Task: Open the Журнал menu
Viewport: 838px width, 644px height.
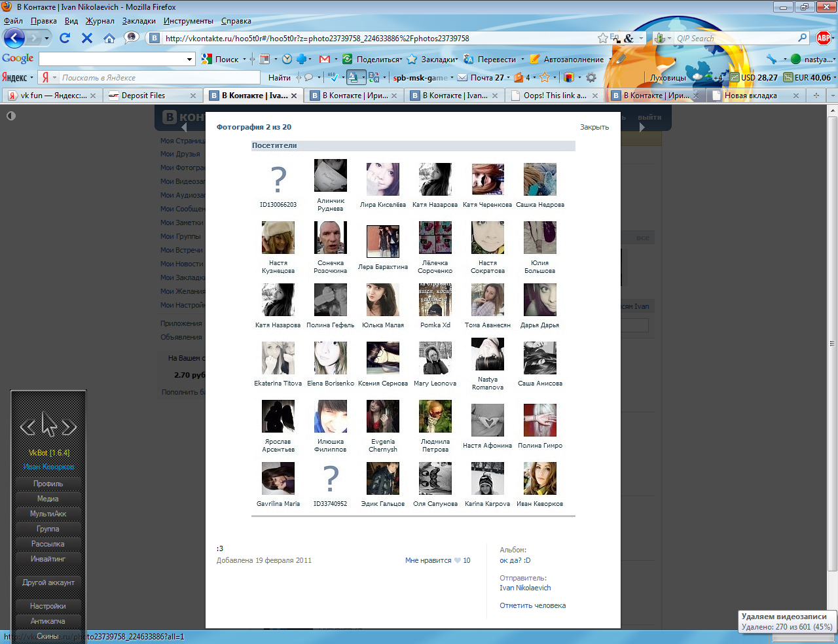Action: (x=100, y=21)
